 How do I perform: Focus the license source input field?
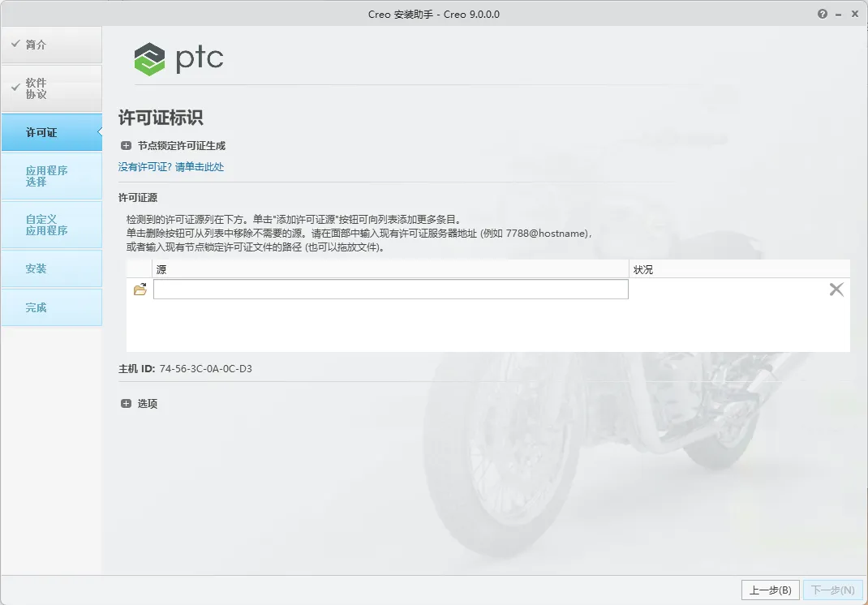(x=391, y=290)
